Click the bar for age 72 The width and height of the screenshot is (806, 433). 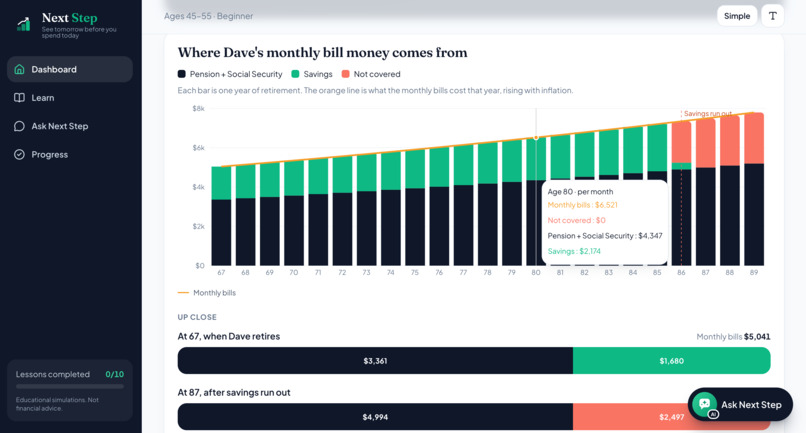point(342,211)
